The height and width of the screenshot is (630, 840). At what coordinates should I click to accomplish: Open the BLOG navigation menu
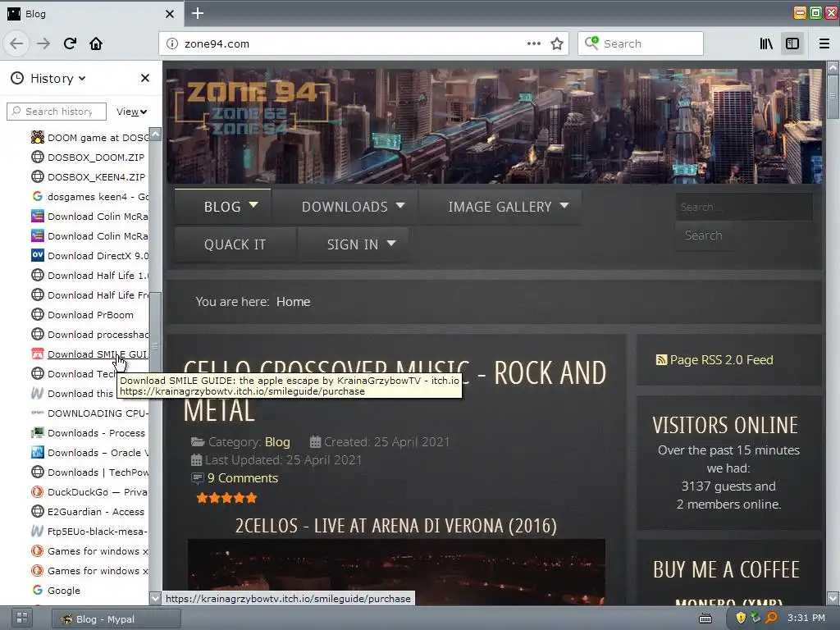(223, 207)
